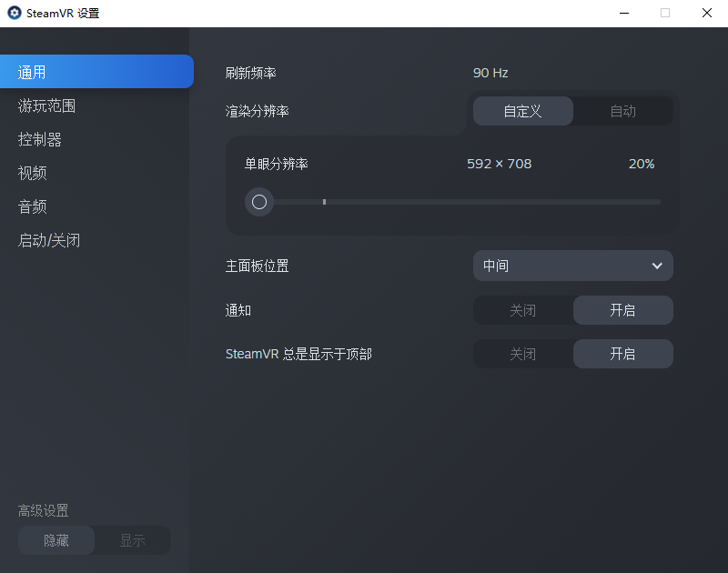Click the 592 × 708 resolution value
This screenshot has height=573, width=728.
[499, 164]
